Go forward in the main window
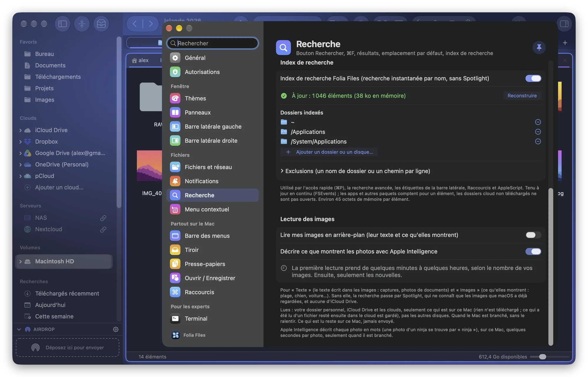 [151, 24]
